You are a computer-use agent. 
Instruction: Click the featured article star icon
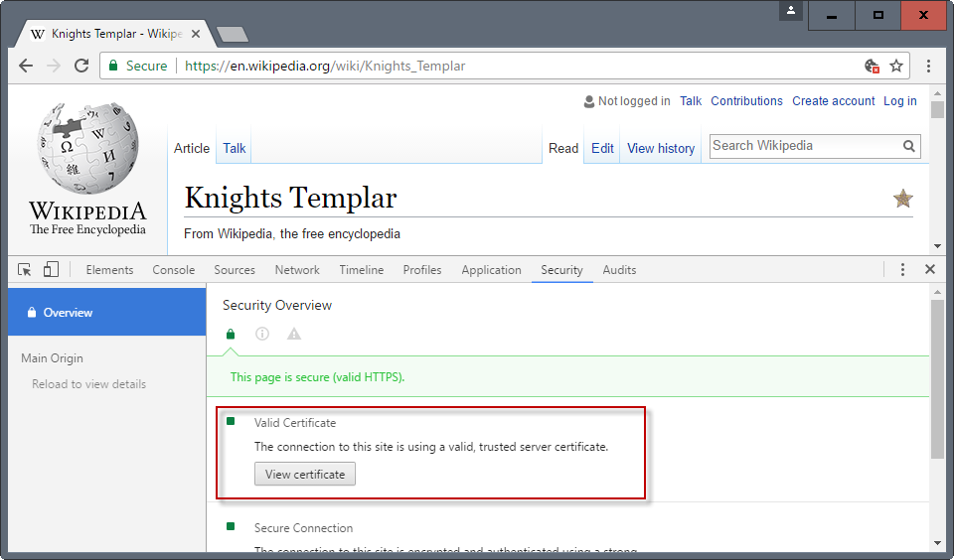(903, 199)
